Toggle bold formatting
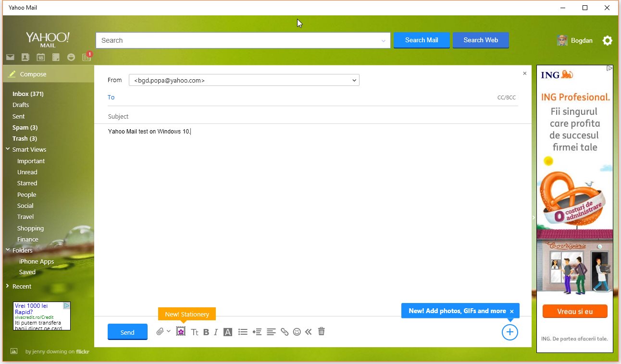This screenshot has width=621, height=364. 206,332
